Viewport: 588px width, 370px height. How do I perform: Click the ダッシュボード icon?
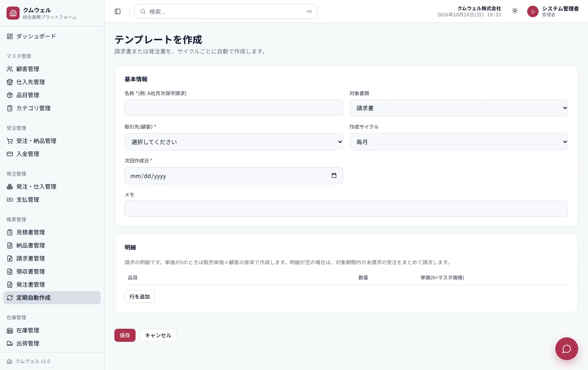pos(10,36)
